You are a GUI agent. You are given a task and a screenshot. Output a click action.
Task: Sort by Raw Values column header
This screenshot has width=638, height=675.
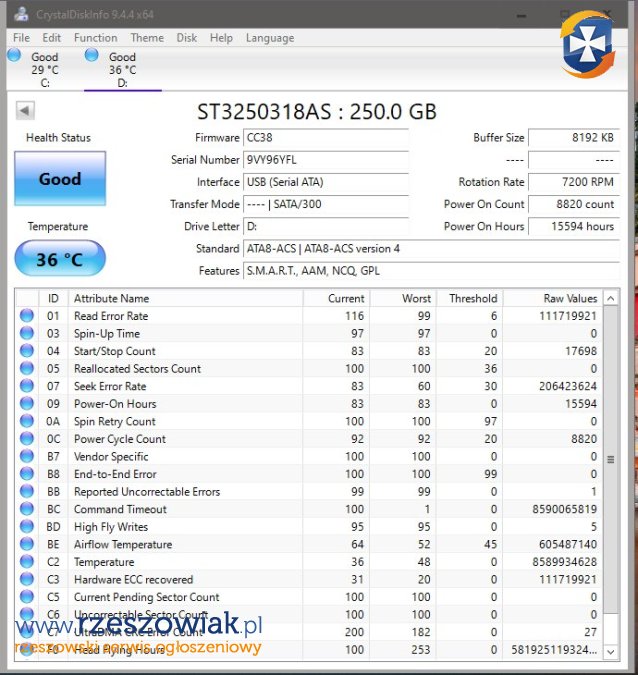point(553,298)
